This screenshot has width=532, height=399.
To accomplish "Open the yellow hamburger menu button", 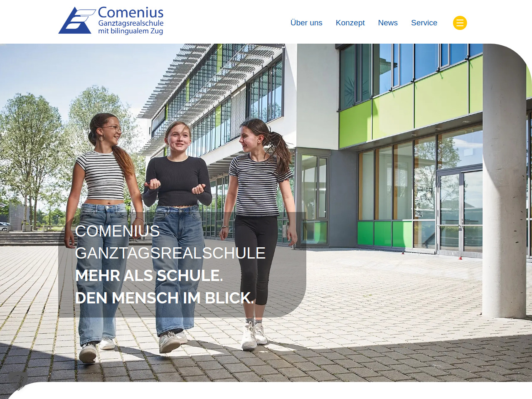I will coord(460,23).
